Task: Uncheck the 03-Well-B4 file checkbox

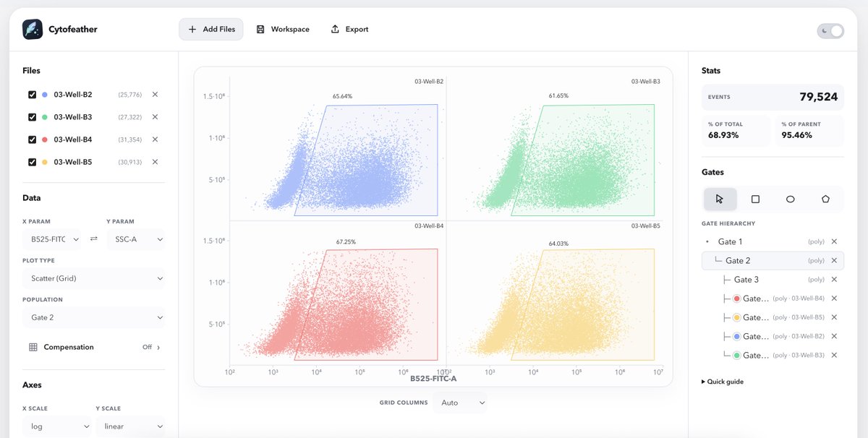Action: coord(32,139)
